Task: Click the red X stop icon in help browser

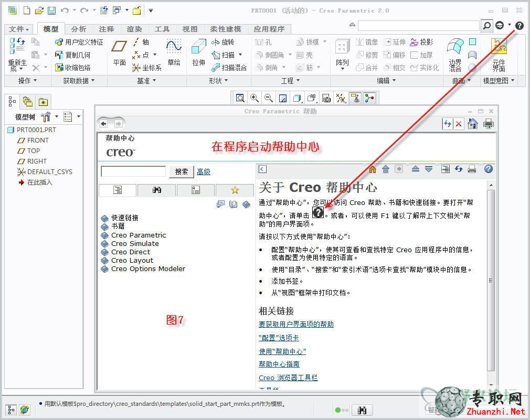Action: click(458, 124)
